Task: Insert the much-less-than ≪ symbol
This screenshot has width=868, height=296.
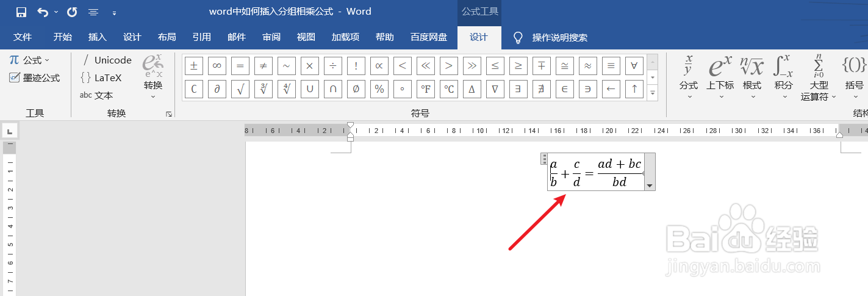Action: (426, 65)
